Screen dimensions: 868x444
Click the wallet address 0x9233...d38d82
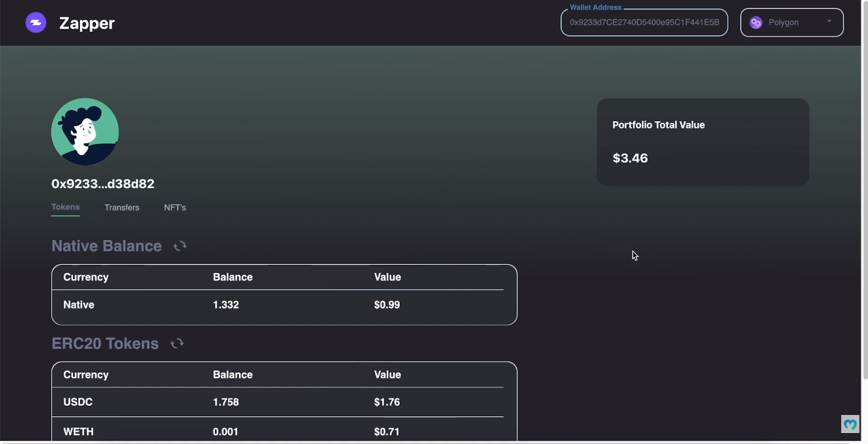103,183
